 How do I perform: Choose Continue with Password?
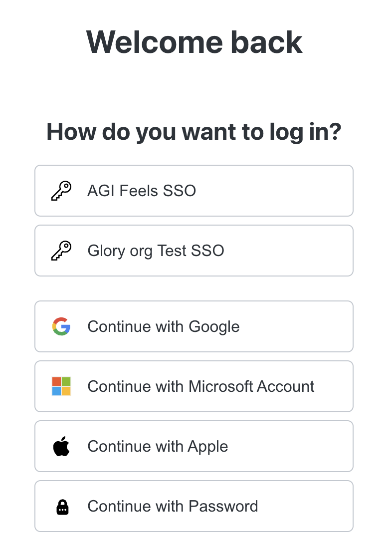[194, 506]
